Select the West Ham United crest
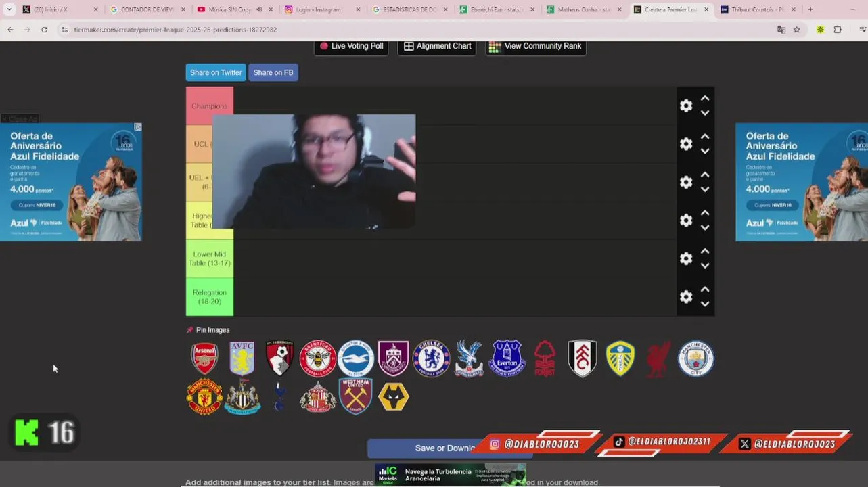 [356, 396]
